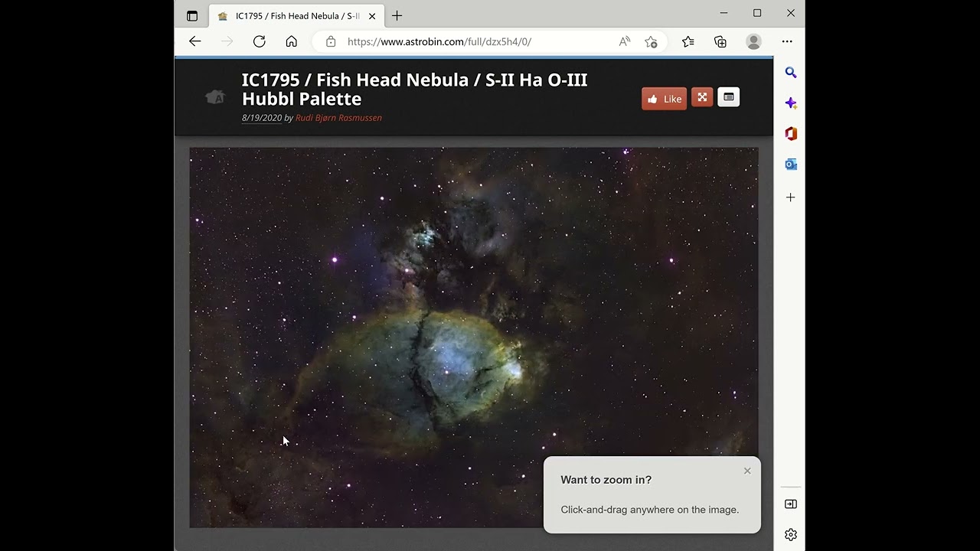Screen dimensions: 980x551
Task: Refresh the current page
Action: click(260, 41)
